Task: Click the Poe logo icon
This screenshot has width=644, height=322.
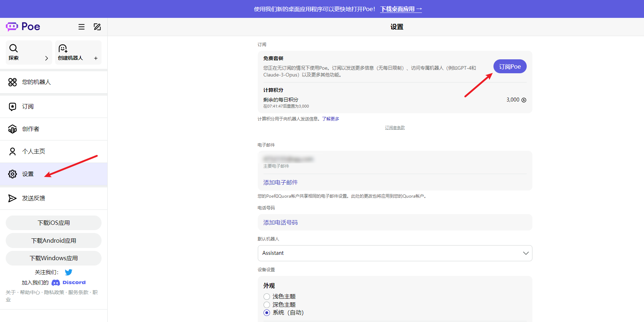Action: tap(12, 26)
